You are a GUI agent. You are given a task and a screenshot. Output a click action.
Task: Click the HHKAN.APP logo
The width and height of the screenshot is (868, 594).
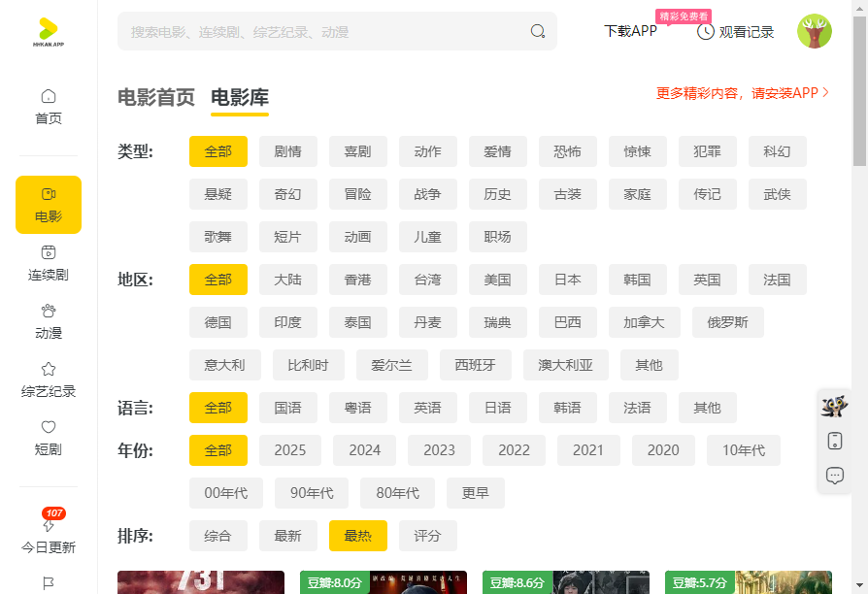click(x=49, y=32)
